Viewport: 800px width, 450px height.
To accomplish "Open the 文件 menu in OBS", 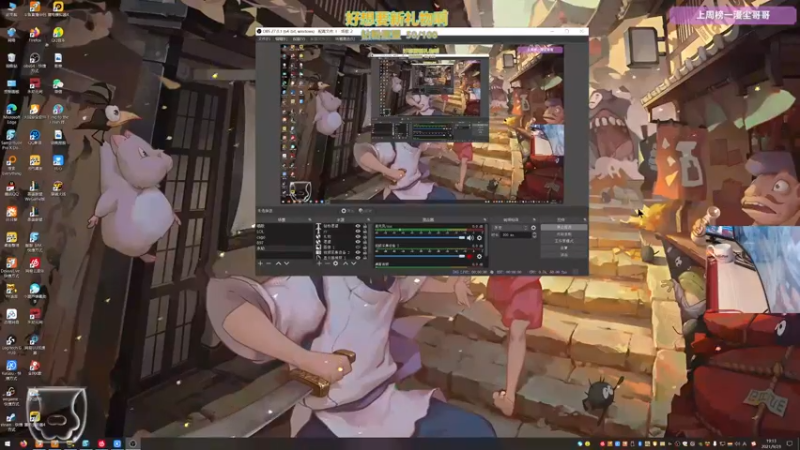I will point(264,39).
